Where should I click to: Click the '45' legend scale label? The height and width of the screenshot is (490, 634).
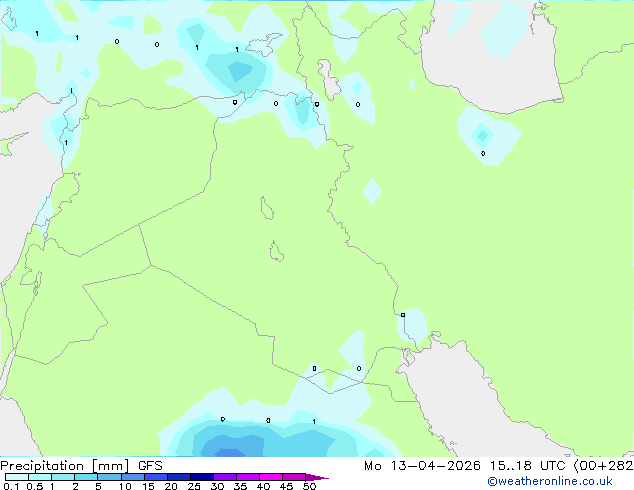286,486
